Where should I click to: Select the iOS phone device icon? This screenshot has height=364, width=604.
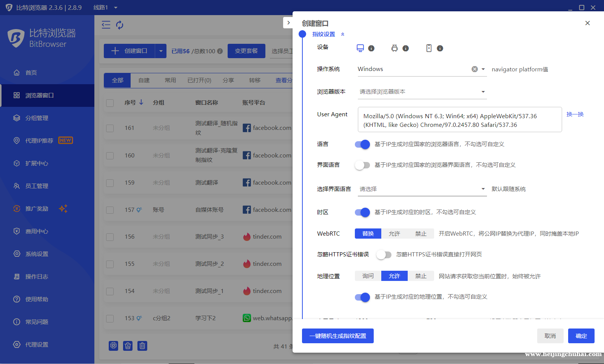[x=429, y=48]
